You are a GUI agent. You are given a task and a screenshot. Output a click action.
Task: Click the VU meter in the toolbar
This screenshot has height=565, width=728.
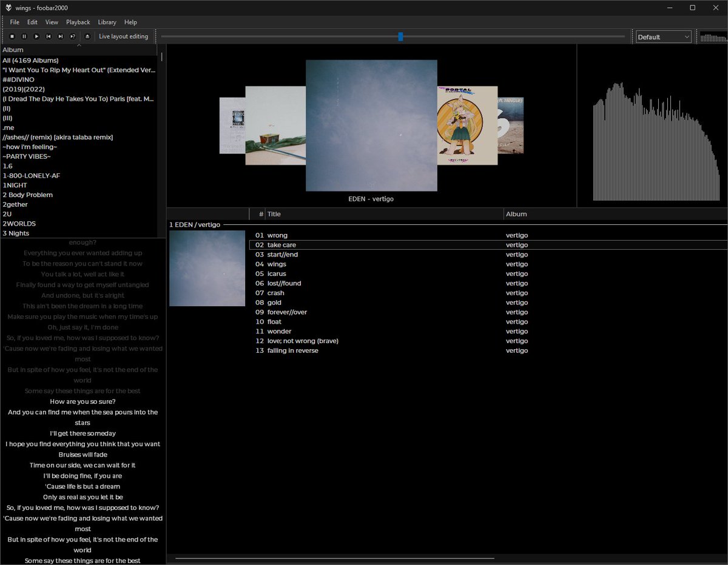(x=713, y=37)
